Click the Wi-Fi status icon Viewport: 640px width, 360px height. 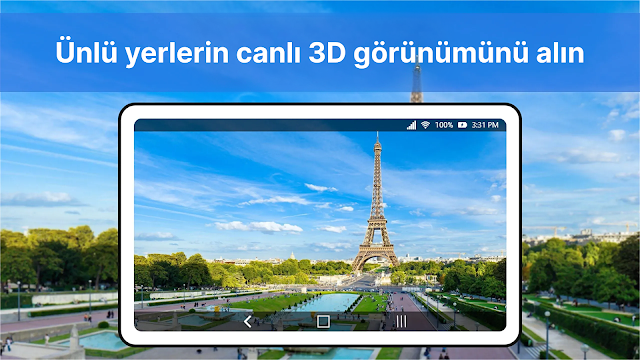425,125
